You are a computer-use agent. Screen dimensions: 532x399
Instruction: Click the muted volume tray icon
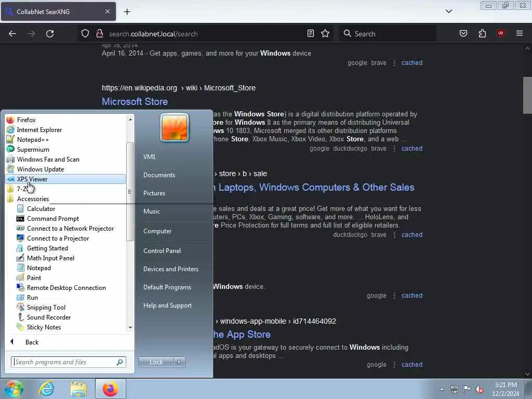480,389
